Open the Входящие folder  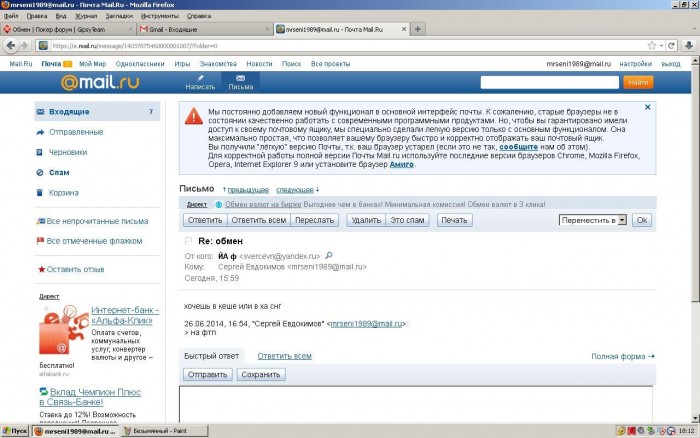[97, 112]
